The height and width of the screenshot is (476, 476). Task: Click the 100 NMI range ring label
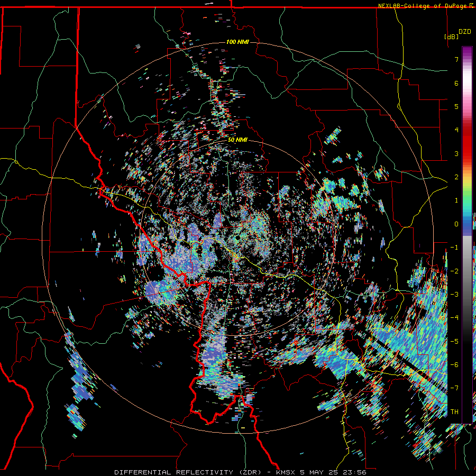coord(237,42)
